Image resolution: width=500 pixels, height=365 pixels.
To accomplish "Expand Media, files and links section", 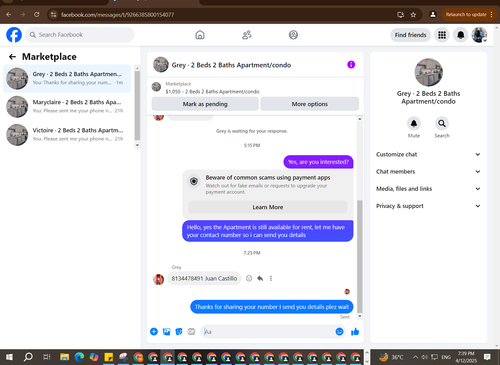I will [428, 189].
